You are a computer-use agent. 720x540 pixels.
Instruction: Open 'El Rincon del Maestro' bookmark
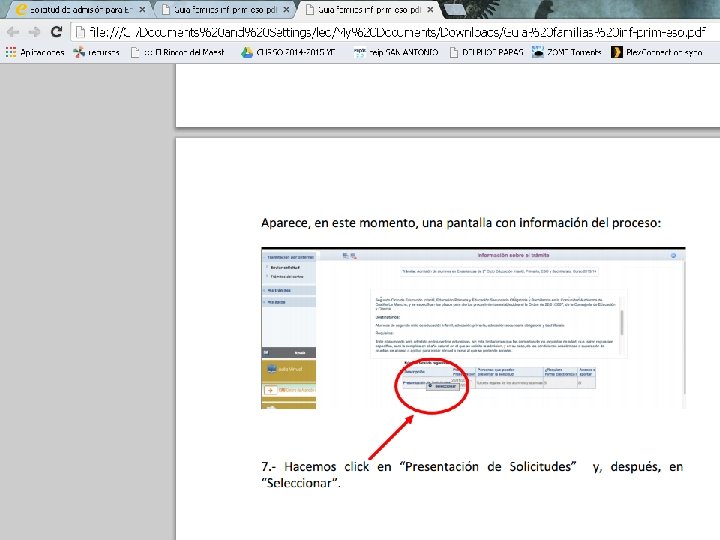click(x=178, y=52)
